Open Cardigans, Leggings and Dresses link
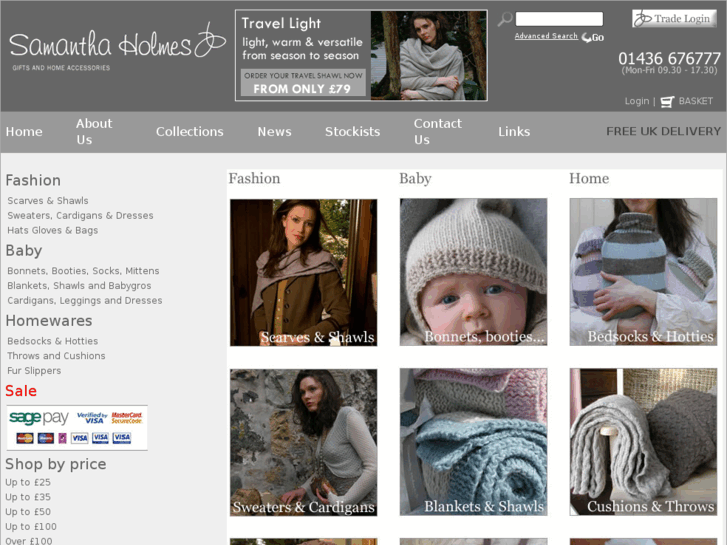This screenshot has width=727, height=545. pos(84,301)
